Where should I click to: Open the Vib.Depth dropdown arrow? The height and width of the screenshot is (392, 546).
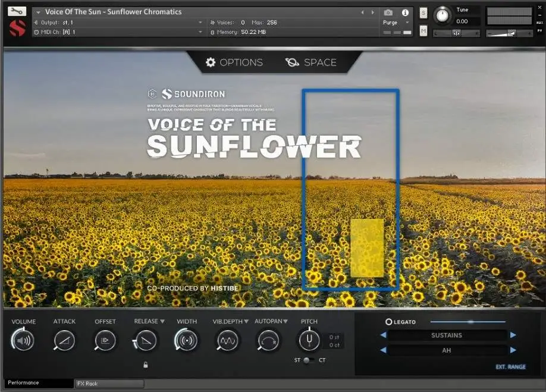pos(246,321)
